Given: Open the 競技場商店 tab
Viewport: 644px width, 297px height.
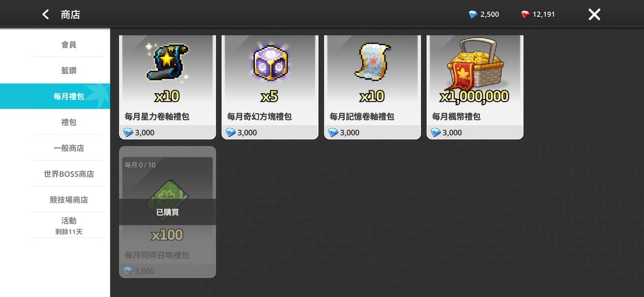Looking at the screenshot, I should click(x=68, y=200).
